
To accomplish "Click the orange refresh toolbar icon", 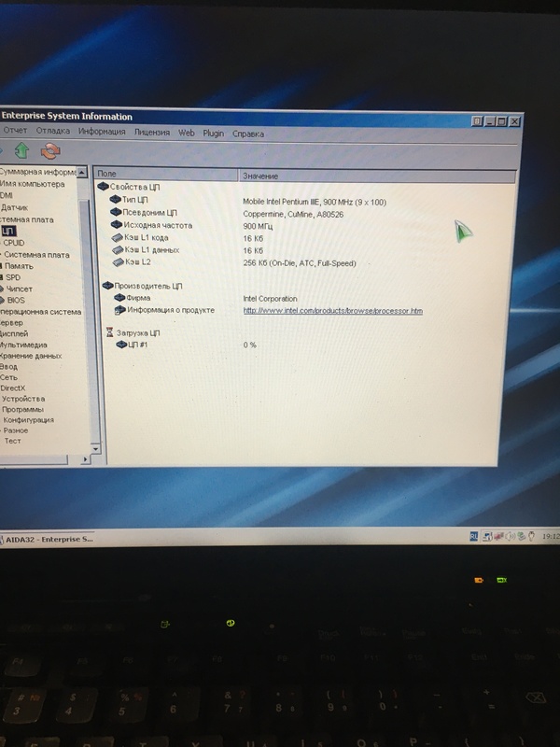I will (x=50, y=151).
